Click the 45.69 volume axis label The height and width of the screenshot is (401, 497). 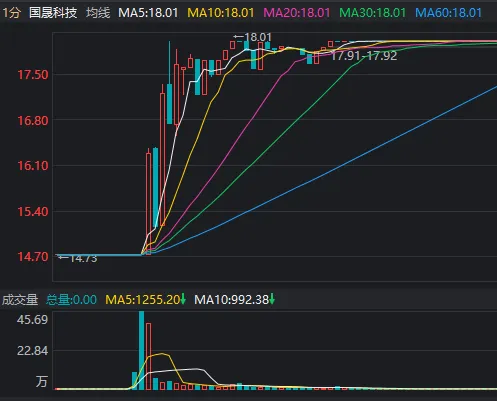pyautogui.click(x=32, y=319)
